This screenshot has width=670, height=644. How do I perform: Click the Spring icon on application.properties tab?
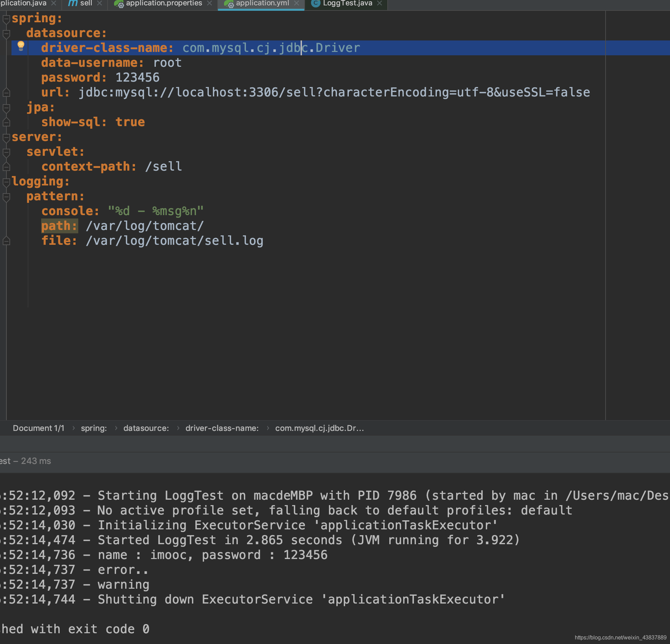pyautogui.click(x=119, y=4)
